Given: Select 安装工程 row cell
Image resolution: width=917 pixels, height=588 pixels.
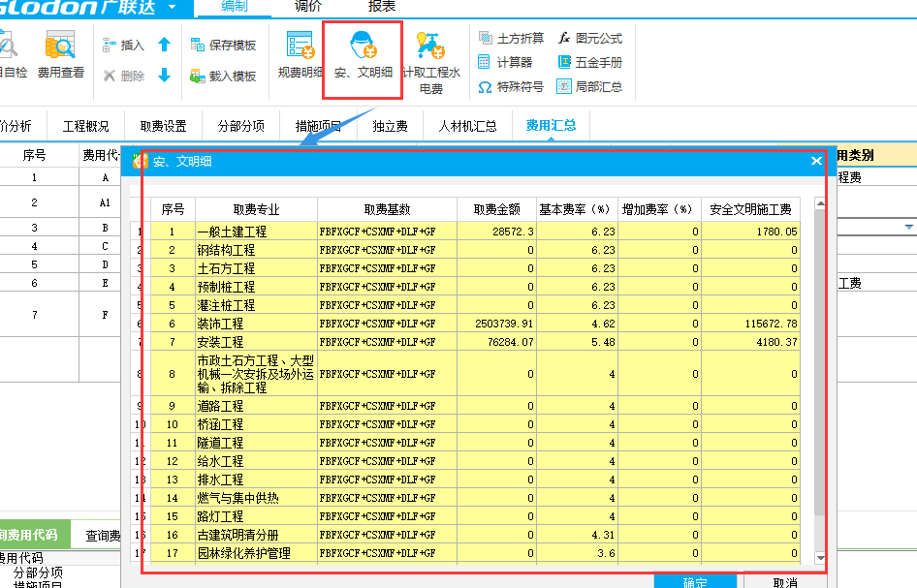Looking at the screenshot, I should 256,342.
